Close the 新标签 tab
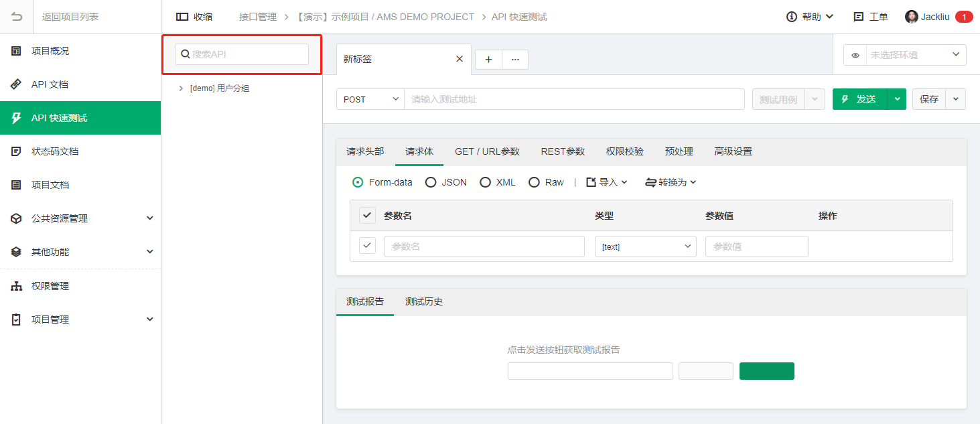The width and height of the screenshot is (980, 424). pyautogui.click(x=460, y=59)
